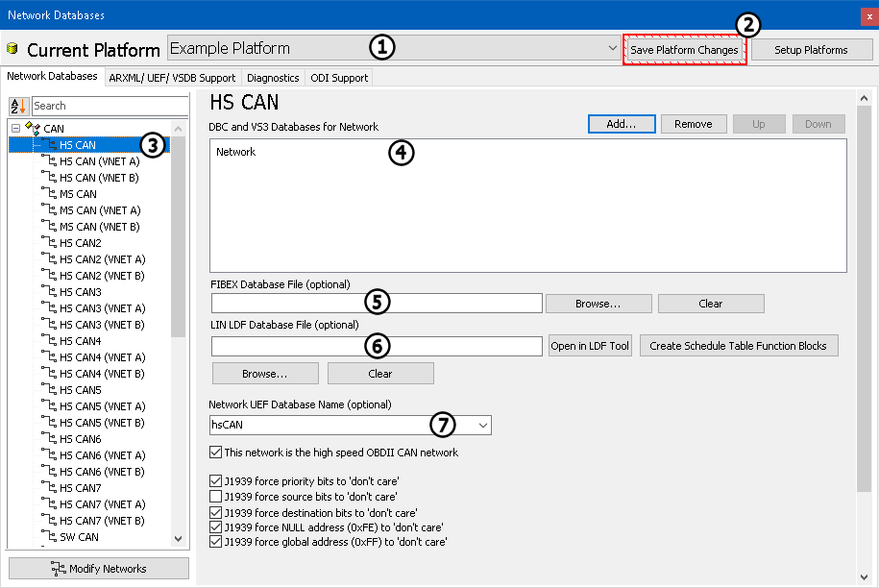
Task: Collapse the CAN tree node
Action: [x=16, y=128]
